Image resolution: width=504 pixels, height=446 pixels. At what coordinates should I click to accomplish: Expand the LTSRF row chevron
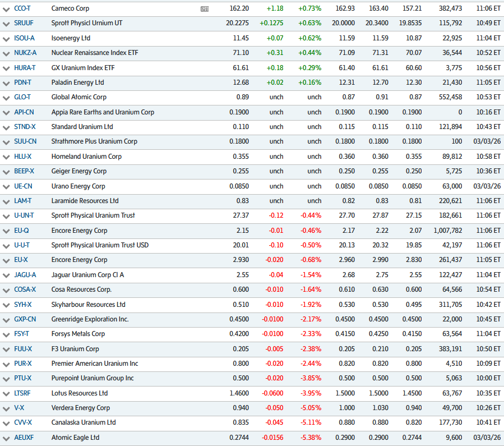click(x=6, y=394)
